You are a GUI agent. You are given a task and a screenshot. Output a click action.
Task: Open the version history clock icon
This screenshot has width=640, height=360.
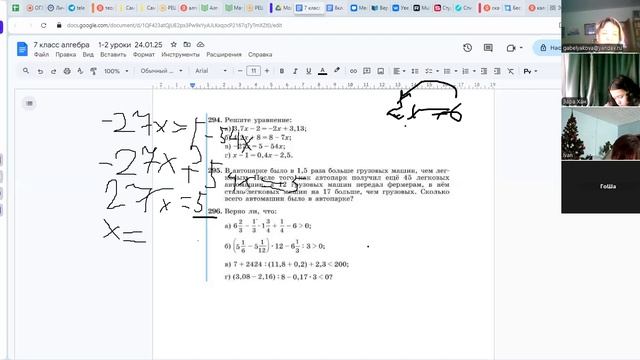tap(468, 48)
